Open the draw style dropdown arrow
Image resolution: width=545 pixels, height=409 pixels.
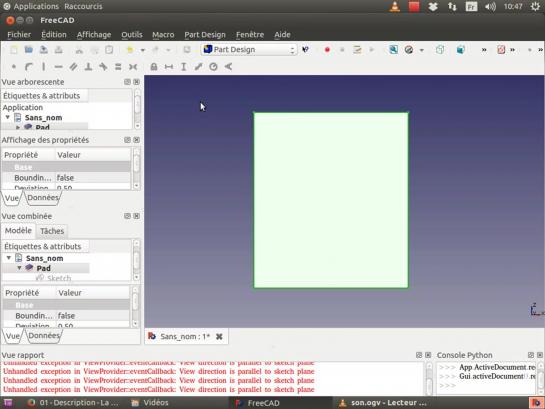coord(422,50)
